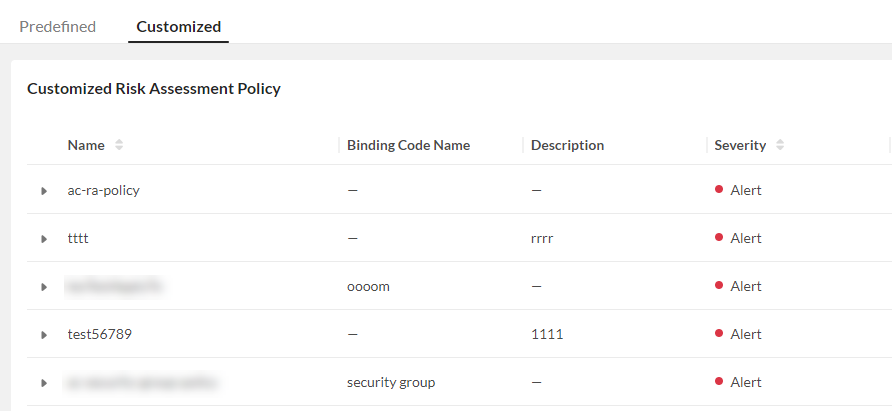Expand the ac-ra-policy row
Image resolution: width=892 pixels, height=411 pixels.
(x=43, y=191)
